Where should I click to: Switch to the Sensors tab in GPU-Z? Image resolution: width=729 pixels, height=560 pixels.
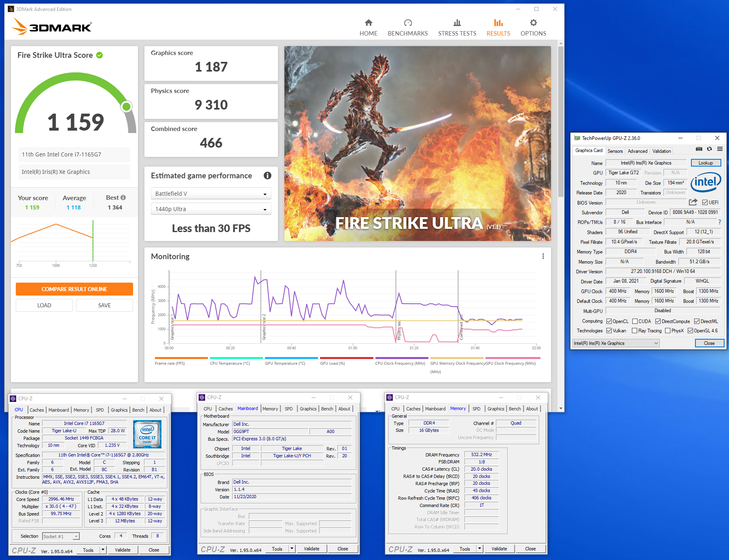(x=615, y=151)
